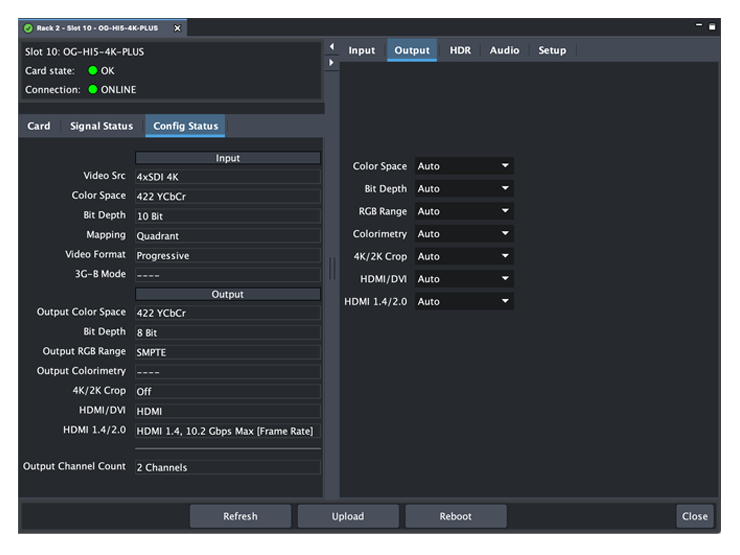This screenshot has height=555, width=740.
Task: Close the Rack 2 Slot 10 tab
Action: click(x=178, y=28)
